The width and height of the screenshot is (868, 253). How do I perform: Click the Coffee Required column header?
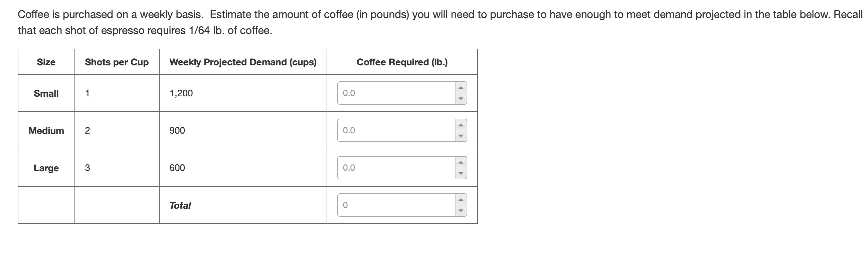click(x=402, y=62)
